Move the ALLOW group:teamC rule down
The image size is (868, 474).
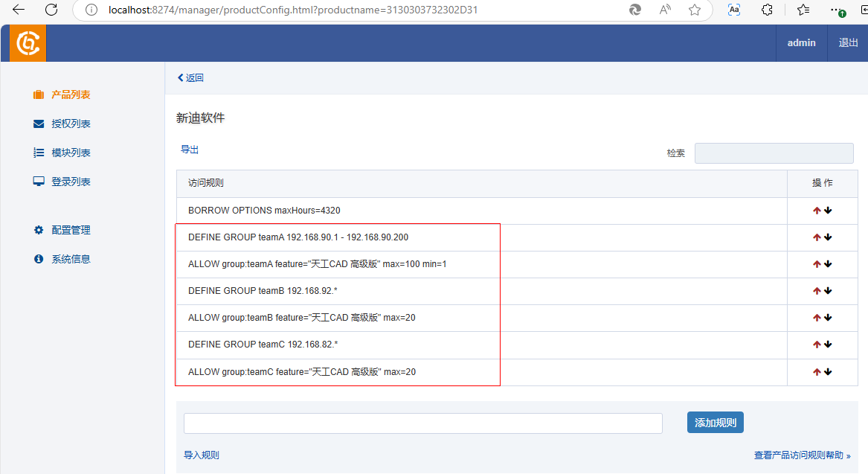[x=828, y=372]
